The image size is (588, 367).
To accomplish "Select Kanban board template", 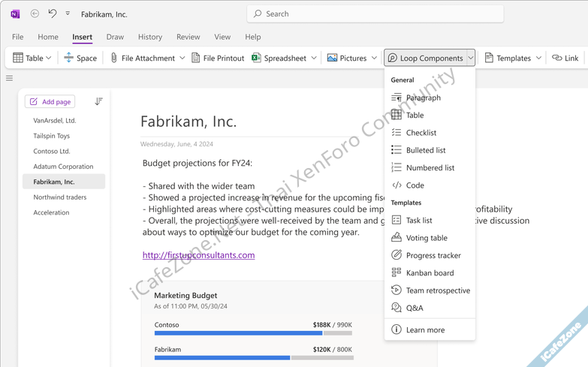I will (429, 273).
